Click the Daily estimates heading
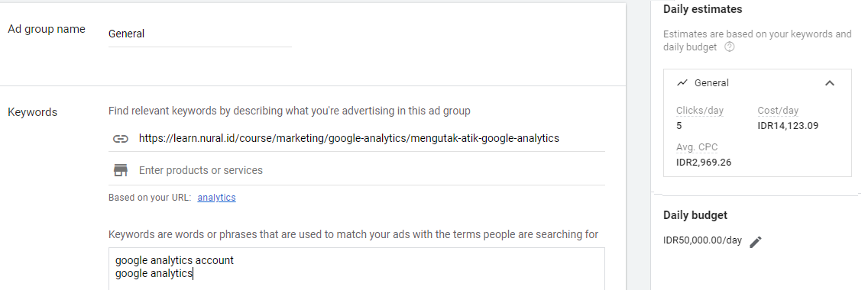Viewport: 868px width, 290px height. click(702, 9)
